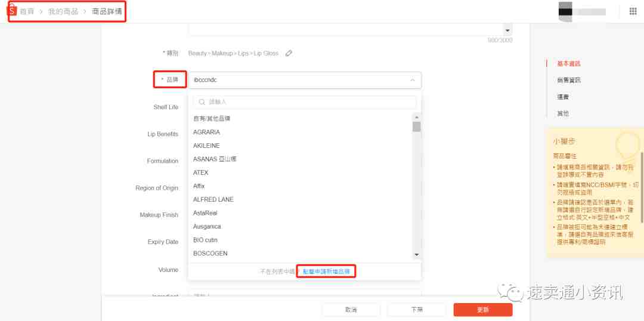Click the user account avatar
The width and height of the screenshot is (644, 321).
tap(565, 11)
